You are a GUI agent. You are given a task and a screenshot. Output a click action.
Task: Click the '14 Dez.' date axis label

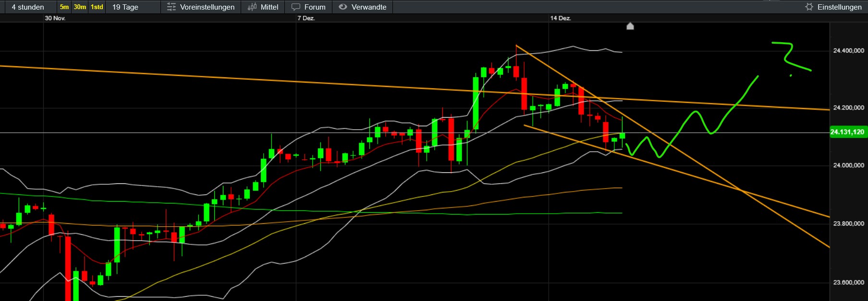click(561, 18)
